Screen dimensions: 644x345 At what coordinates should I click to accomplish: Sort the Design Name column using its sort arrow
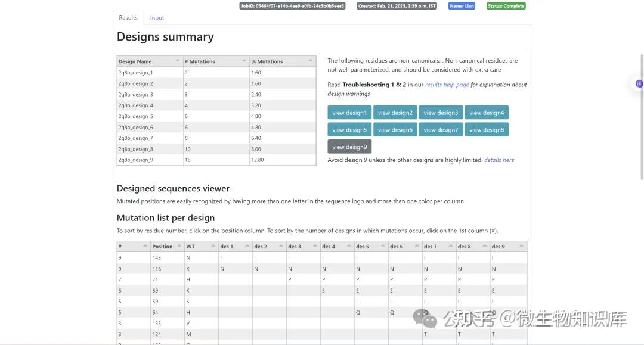(178, 60)
